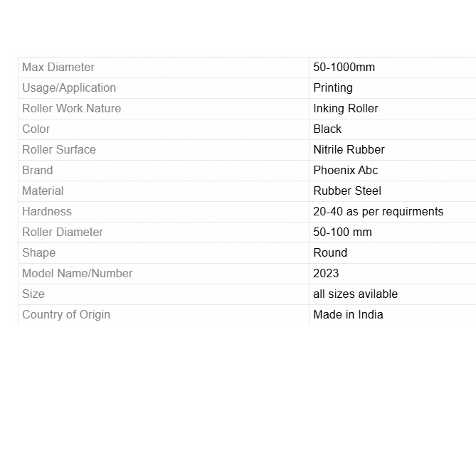Screen dimensions: 476x455
Task: Click the Roller Work Nature label
Action: pos(71,109)
